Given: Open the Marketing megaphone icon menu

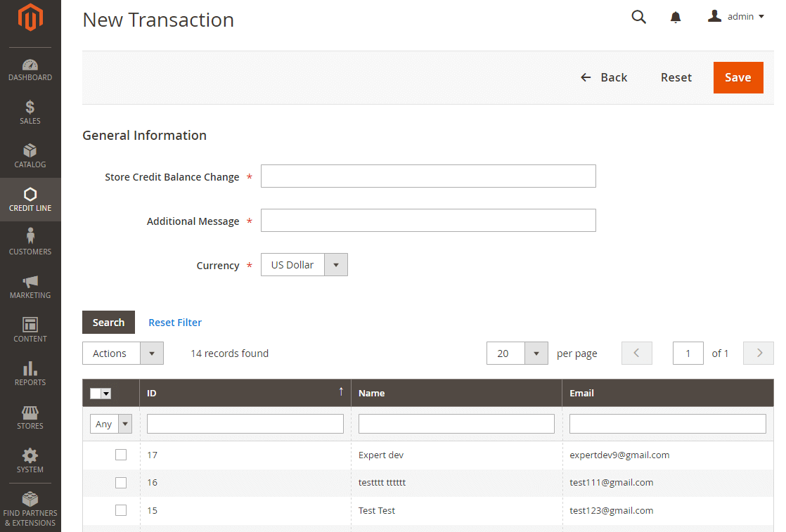Looking at the screenshot, I should point(30,281).
